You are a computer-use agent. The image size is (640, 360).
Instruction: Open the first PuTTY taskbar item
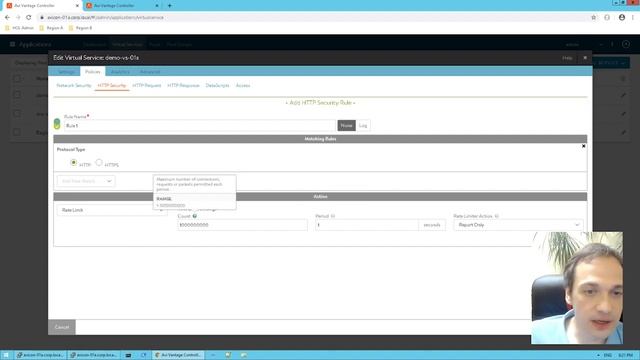pos(40,355)
